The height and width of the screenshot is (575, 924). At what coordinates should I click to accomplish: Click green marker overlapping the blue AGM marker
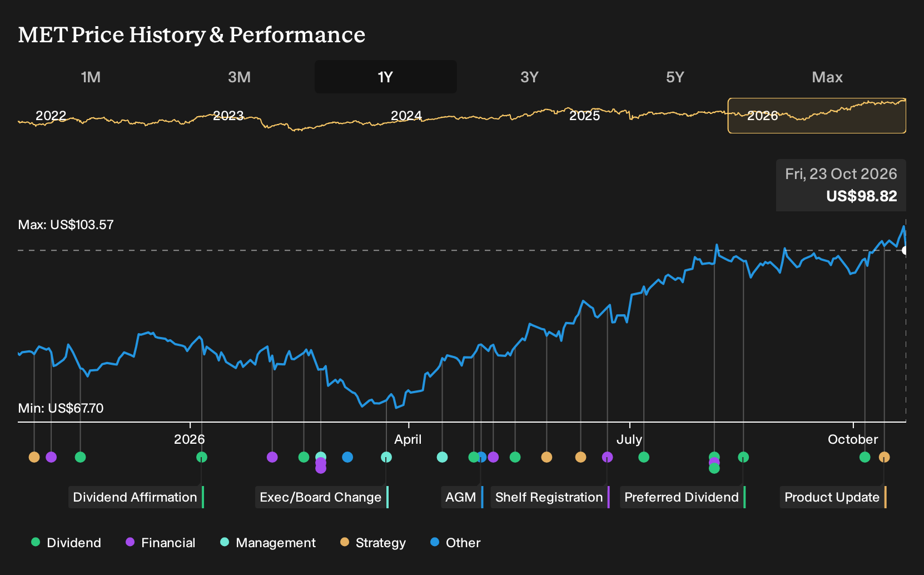(x=474, y=457)
